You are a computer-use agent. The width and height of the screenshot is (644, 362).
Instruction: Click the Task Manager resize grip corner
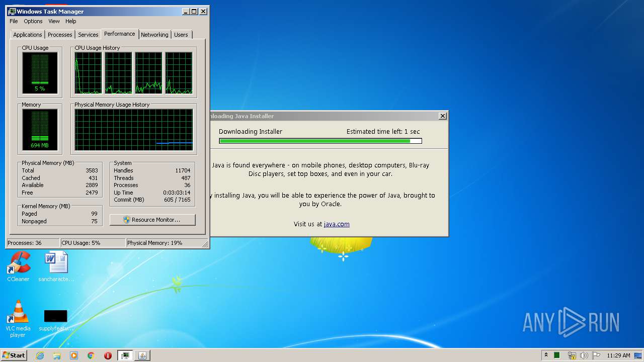click(205, 244)
